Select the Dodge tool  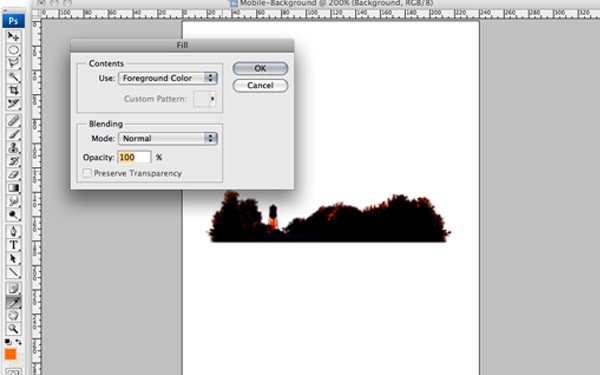13,215
